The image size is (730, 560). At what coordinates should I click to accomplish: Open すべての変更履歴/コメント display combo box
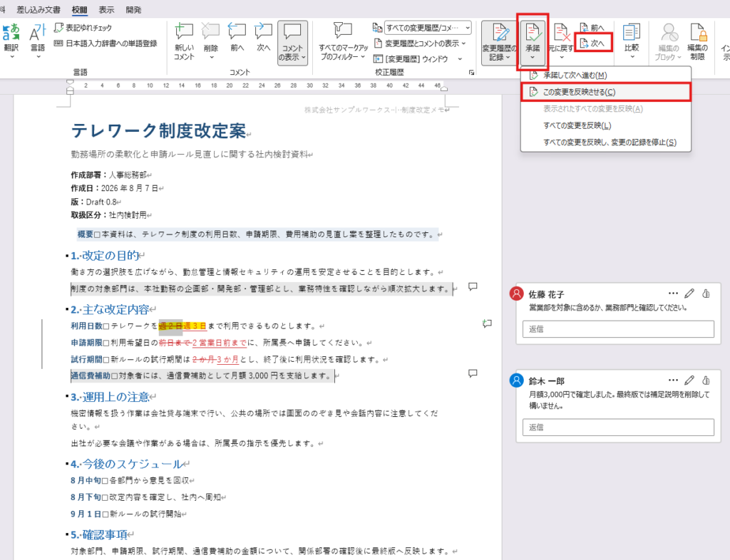(x=428, y=28)
